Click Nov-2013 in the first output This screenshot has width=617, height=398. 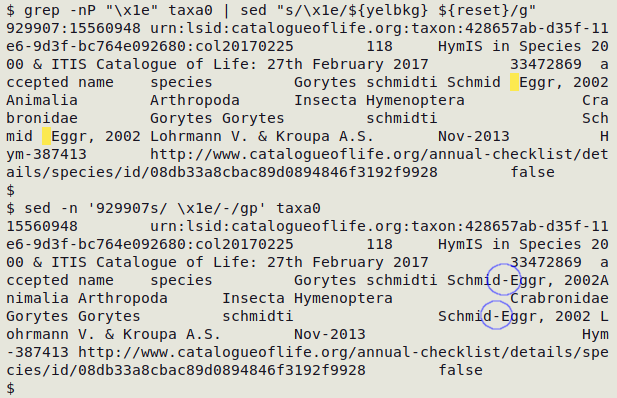[x=474, y=137]
